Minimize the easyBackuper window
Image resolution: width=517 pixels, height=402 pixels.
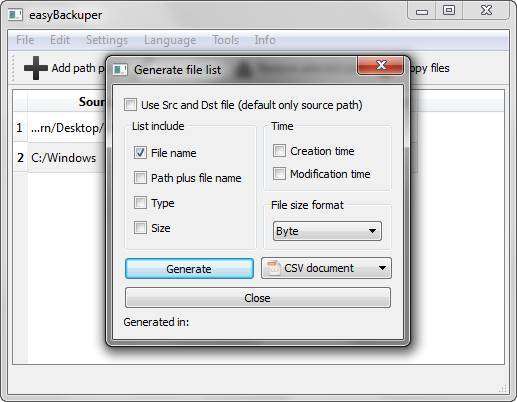tap(422, 11)
